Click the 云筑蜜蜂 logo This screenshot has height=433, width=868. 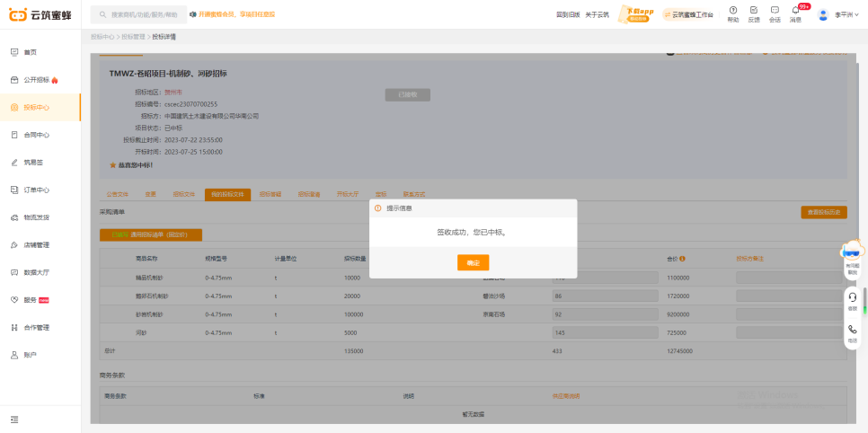(40, 14)
